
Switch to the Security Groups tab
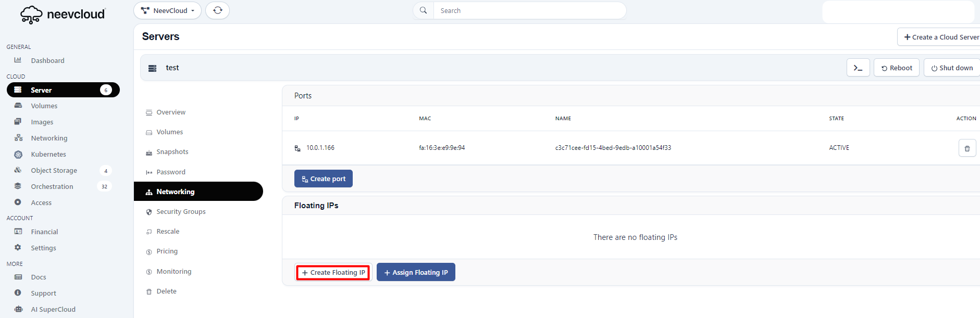click(181, 212)
